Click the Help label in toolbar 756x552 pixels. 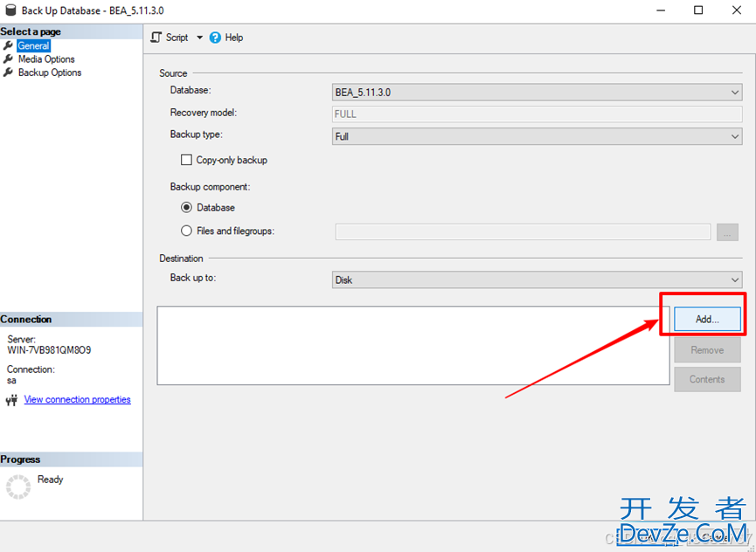(234, 38)
